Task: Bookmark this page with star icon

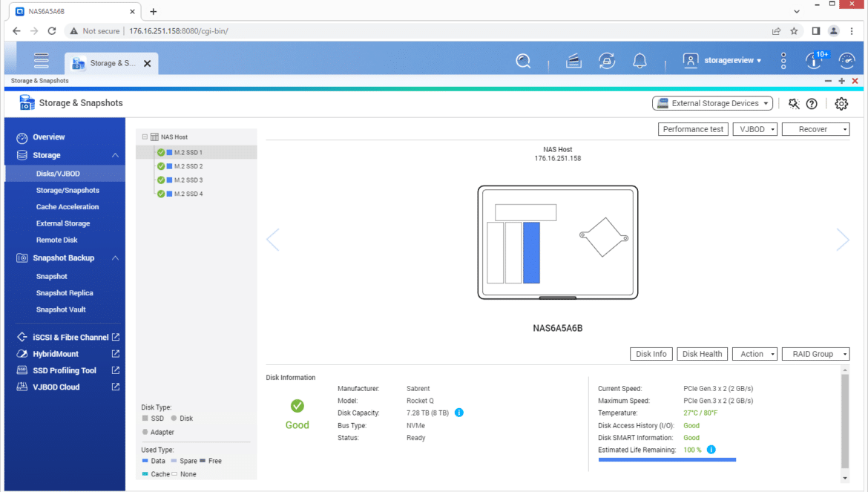Action: [x=794, y=31]
